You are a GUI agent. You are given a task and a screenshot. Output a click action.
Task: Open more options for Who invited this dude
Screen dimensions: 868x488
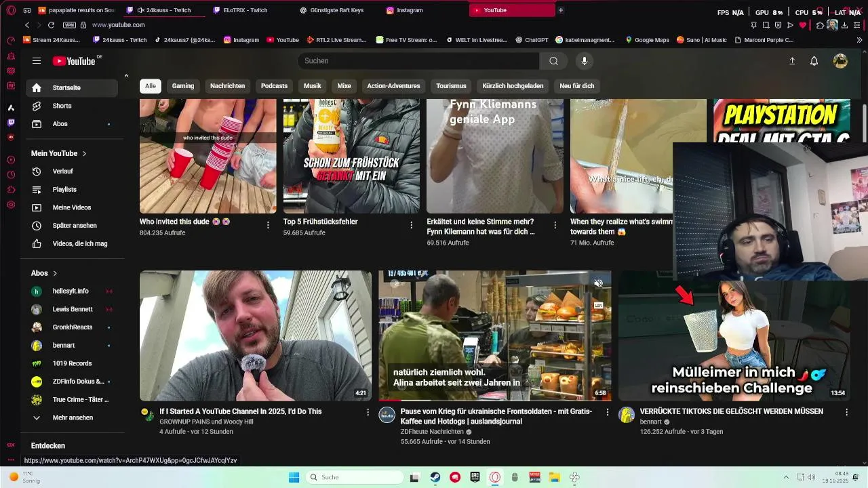tap(268, 225)
